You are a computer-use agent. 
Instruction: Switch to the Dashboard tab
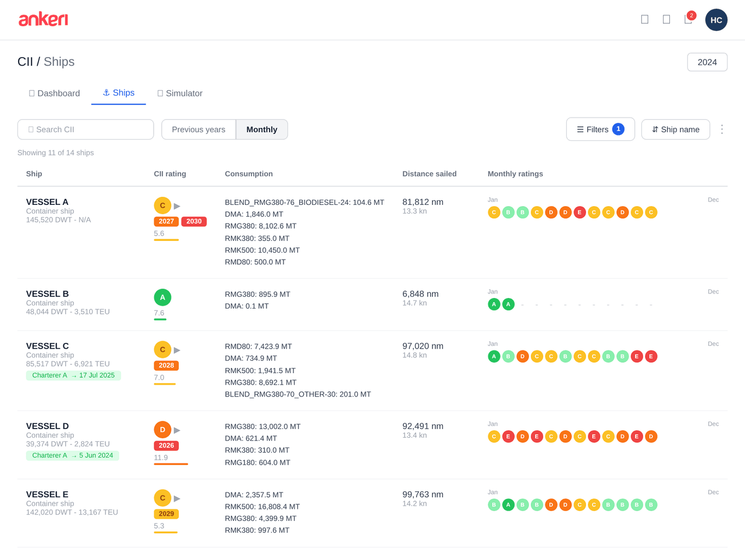54,93
